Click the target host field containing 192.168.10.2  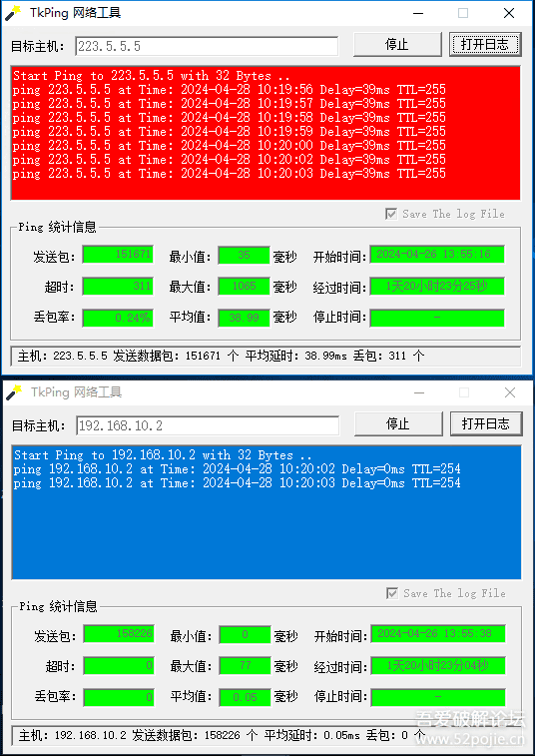point(208,425)
